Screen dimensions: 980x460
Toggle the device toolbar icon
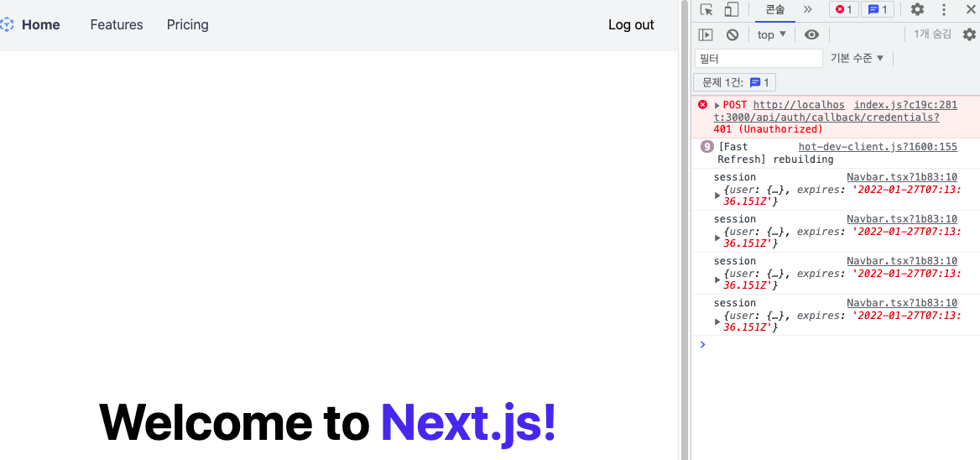pyautogui.click(x=732, y=9)
